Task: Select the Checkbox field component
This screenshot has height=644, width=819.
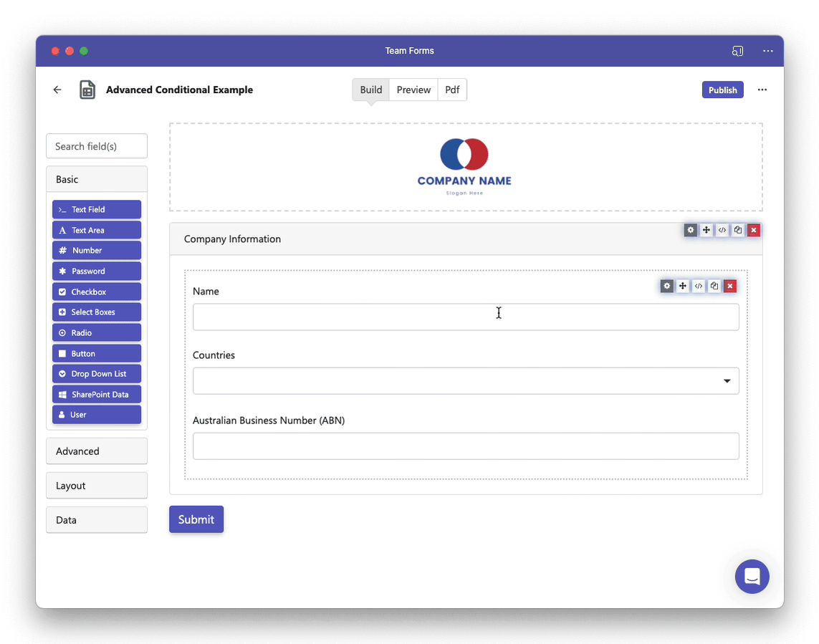Action: 97,292
